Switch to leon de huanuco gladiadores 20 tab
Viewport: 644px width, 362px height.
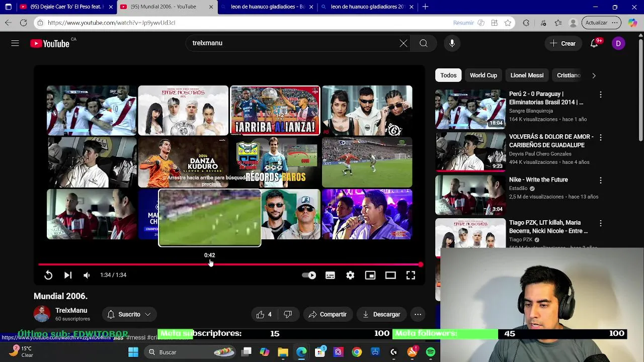click(x=367, y=7)
